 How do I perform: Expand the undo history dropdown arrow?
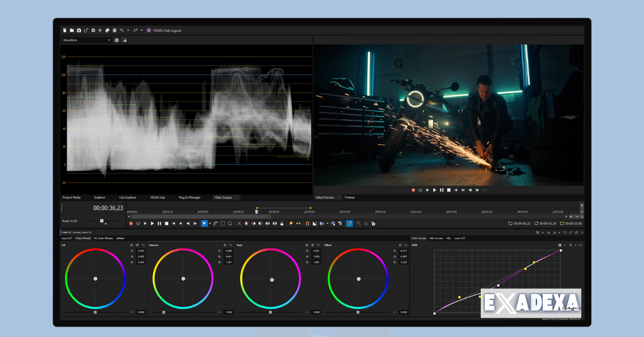(x=128, y=31)
